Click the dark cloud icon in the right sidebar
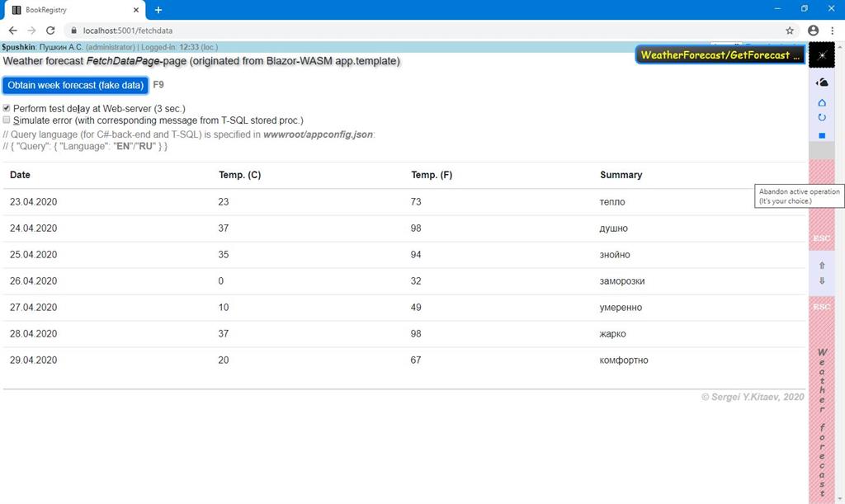 coord(821,81)
